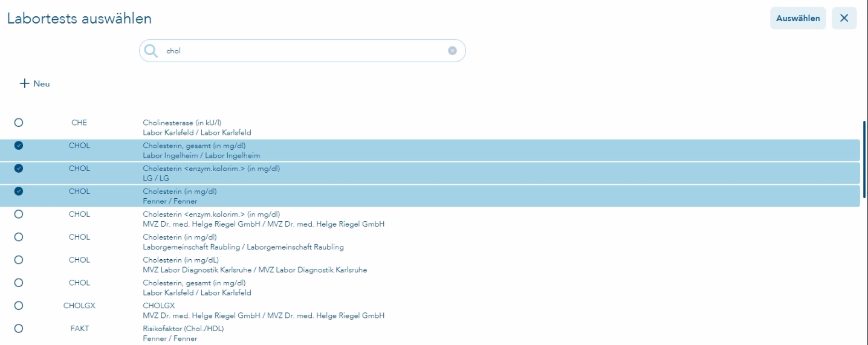Select CHOL Labor Karlsfeld radio button
The width and height of the screenshot is (868, 345).
[x=19, y=283]
